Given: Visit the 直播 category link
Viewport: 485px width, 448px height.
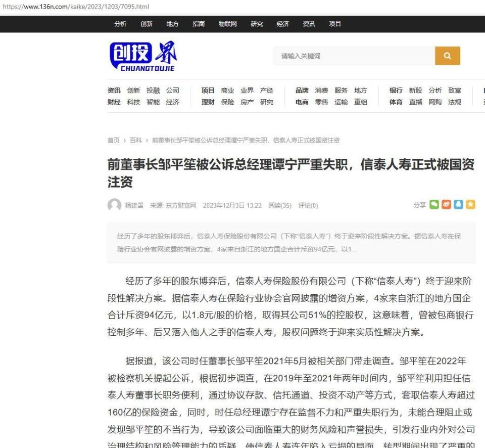Looking at the screenshot, I should [415, 102].
